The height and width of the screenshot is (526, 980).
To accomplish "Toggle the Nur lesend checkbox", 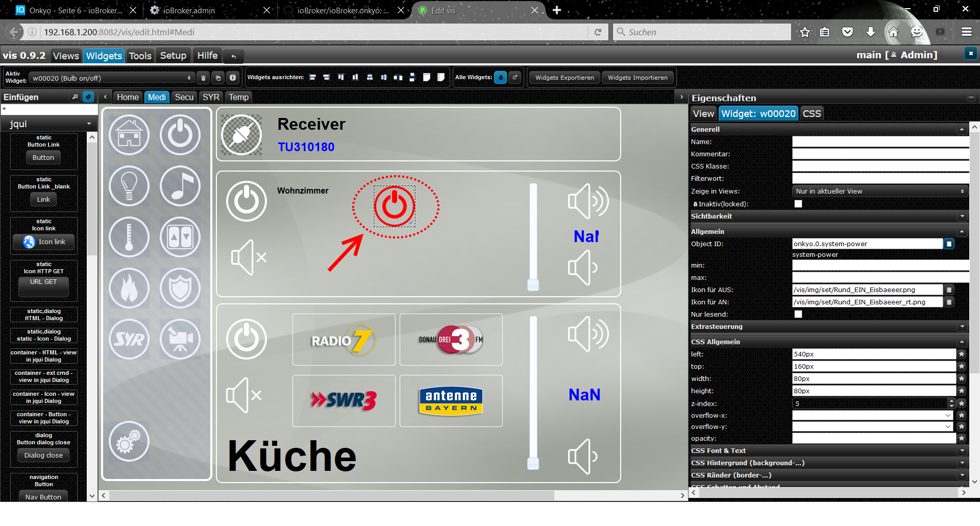I will pyautogui.click(x=798, y=314).
